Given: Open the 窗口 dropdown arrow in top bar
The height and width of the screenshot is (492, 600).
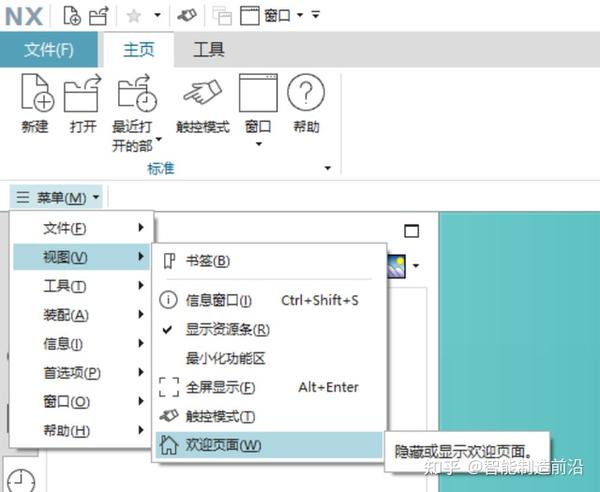Looking at the screenshot, I should (x=300, y=15).
